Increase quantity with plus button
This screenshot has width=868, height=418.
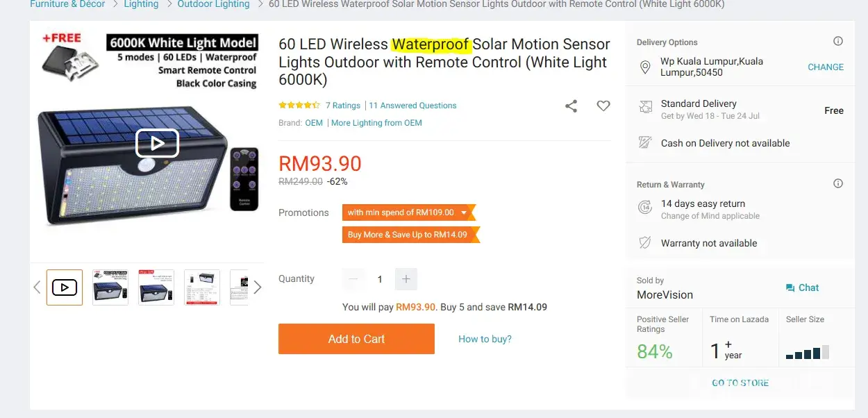coord(406,279)
